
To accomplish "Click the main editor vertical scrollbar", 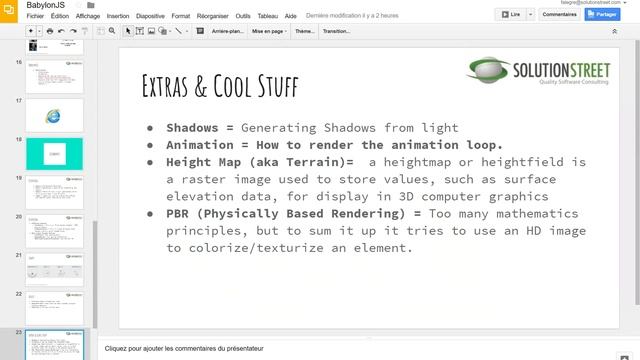I will click(x=637, y=171).
